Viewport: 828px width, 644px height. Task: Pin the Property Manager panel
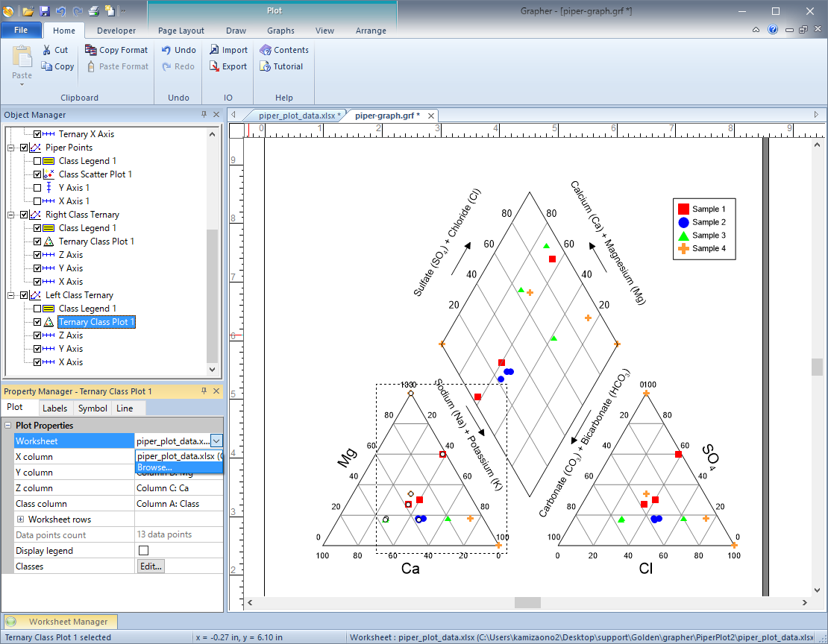[204, 391]
